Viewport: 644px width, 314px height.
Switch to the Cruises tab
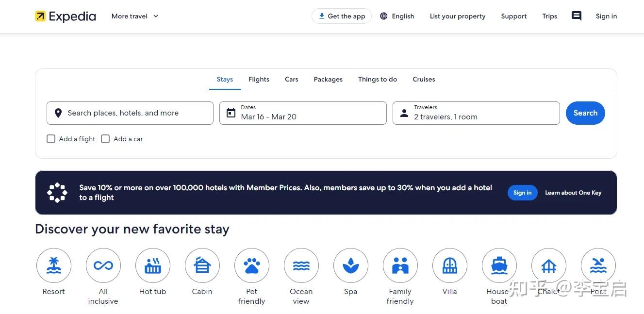pos(424,79)
